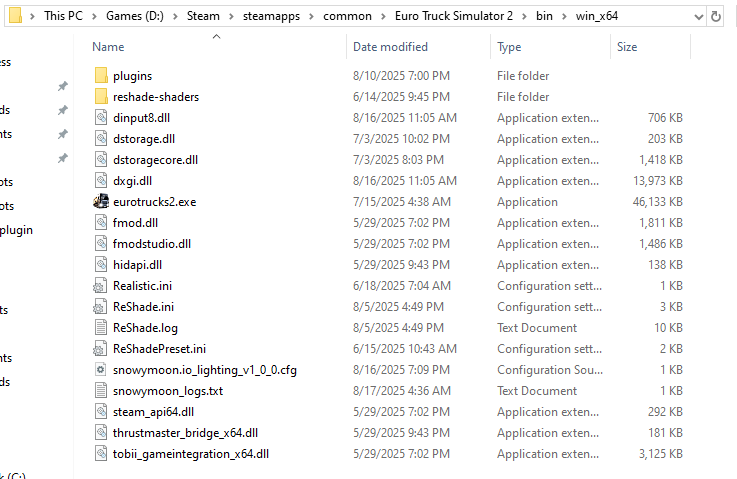This screenshot has width=737, height=479.
Task: Expand the chevron after Euro Truck Simulator 2
Action: coord(524,16)
